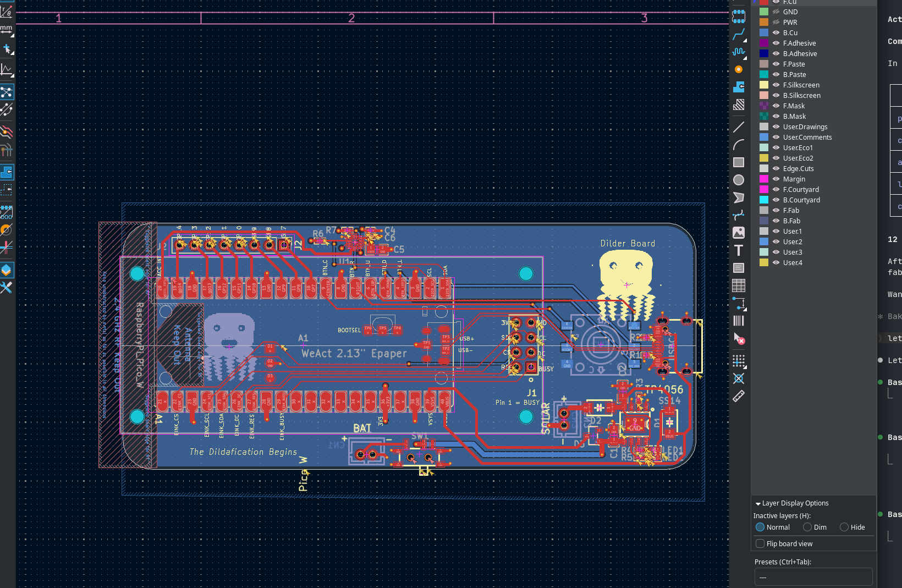Select the Add Via tool

pos(739,69)
